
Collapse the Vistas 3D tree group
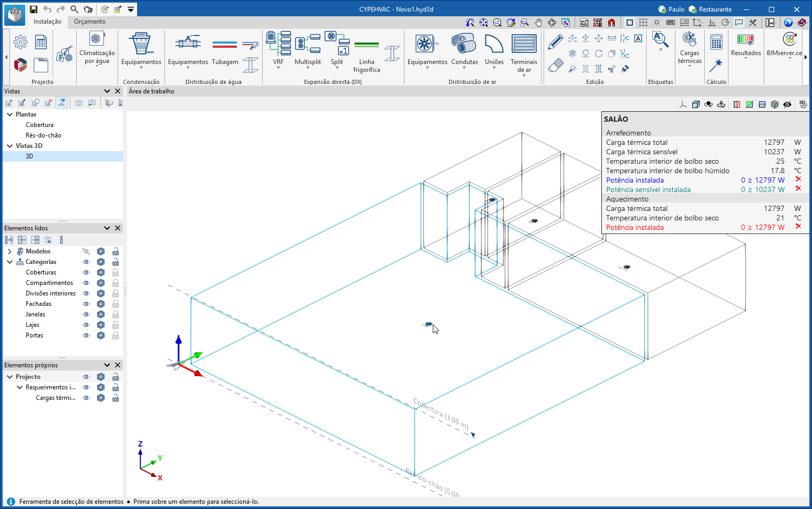click(x=9, y=146)
